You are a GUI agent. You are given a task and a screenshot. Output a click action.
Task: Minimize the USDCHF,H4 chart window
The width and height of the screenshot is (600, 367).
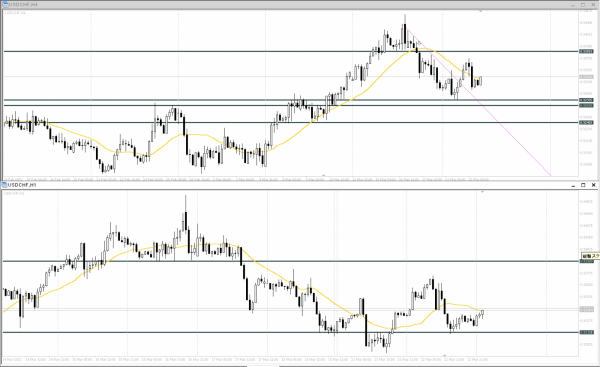(573, 5)
